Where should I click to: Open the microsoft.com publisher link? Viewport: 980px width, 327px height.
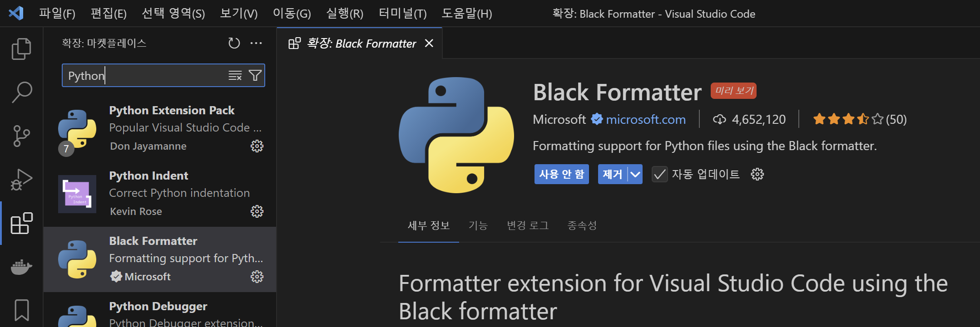coord(646,119)
